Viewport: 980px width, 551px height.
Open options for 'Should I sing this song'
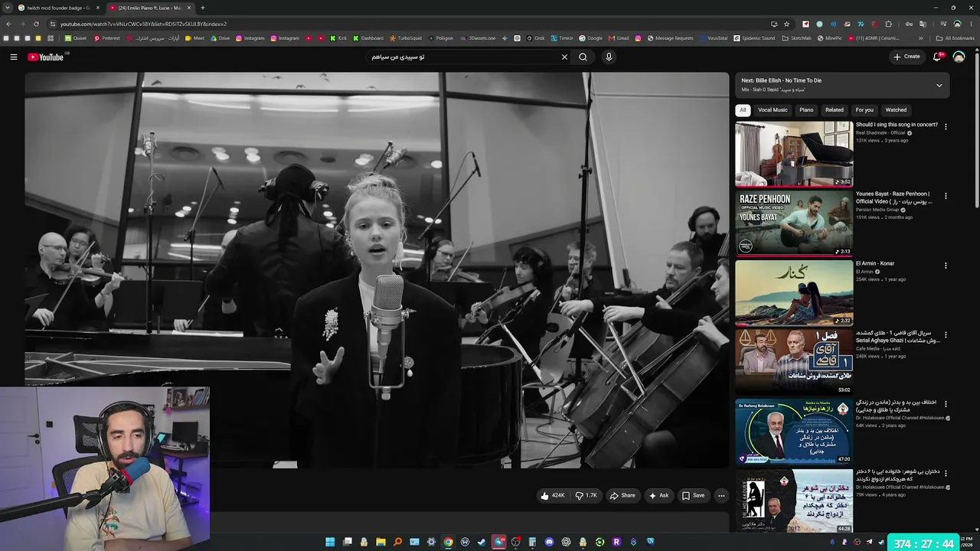[946, 126]
